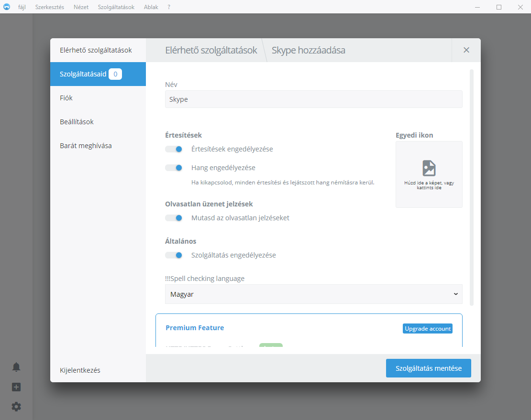Screen dimensions: 531x420
Task: Open the Nézet menu
Action: tap(81, 7)
